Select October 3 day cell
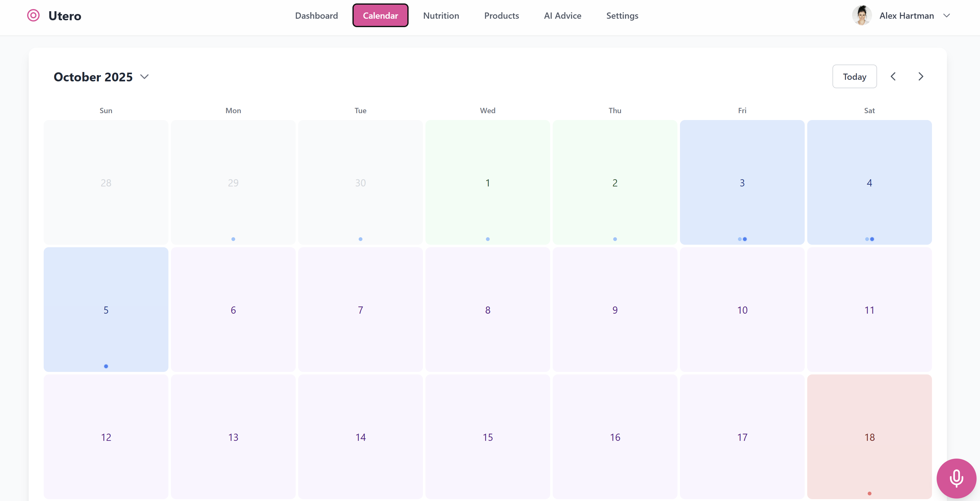The height and width of the screenshot is (501, 980). pyautogui.click(x=742, y=182)
